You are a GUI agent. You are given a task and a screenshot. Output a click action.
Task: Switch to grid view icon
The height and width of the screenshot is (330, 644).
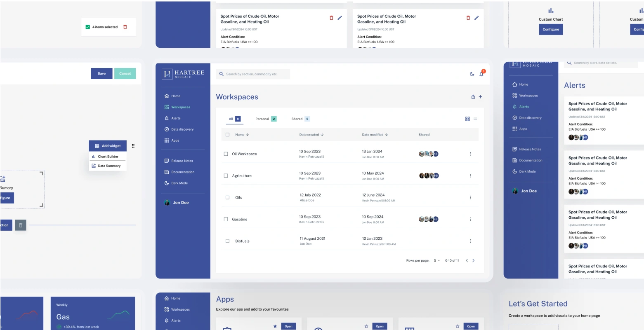click(467, 119)
